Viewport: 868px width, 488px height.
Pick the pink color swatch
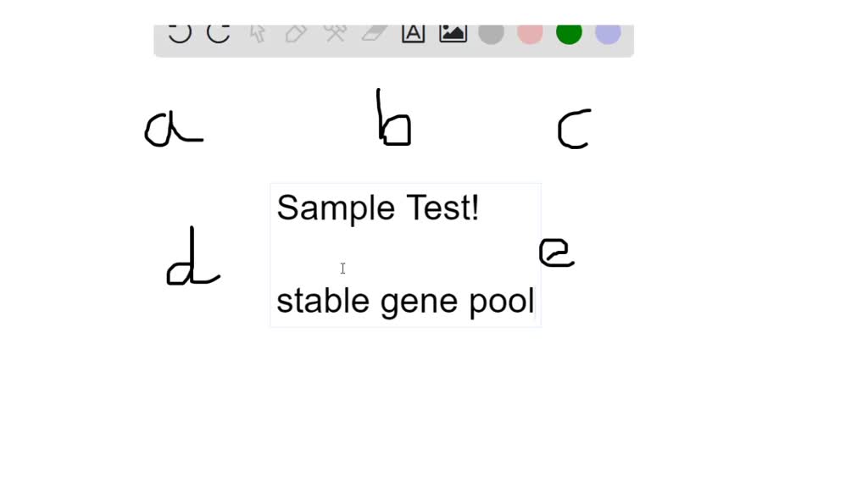(x=531, y=33)
